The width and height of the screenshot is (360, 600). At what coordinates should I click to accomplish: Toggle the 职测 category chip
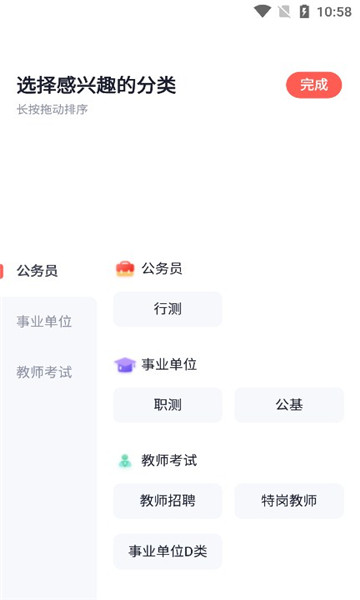(168, 405)
